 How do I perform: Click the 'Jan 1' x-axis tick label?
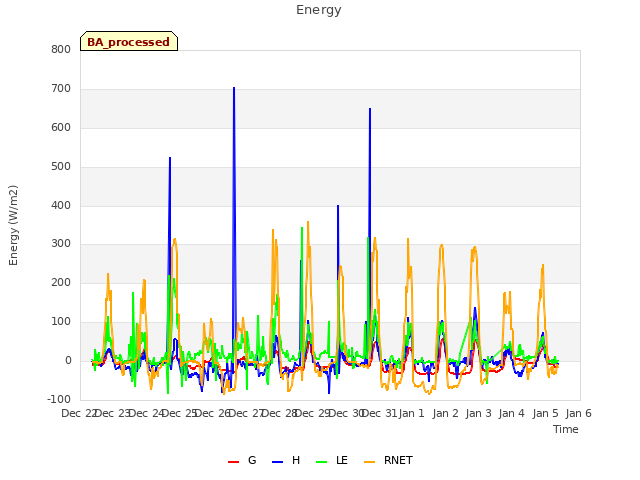pos(412,413)
